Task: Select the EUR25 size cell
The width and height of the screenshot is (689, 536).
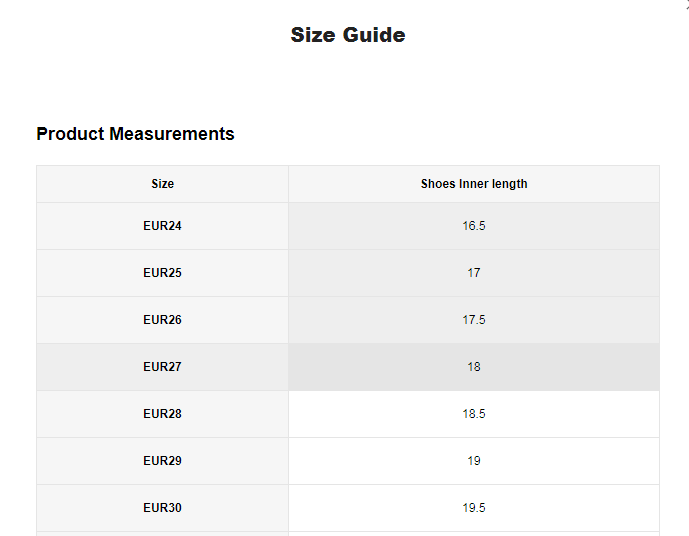Action: click(x=162, y=273)
